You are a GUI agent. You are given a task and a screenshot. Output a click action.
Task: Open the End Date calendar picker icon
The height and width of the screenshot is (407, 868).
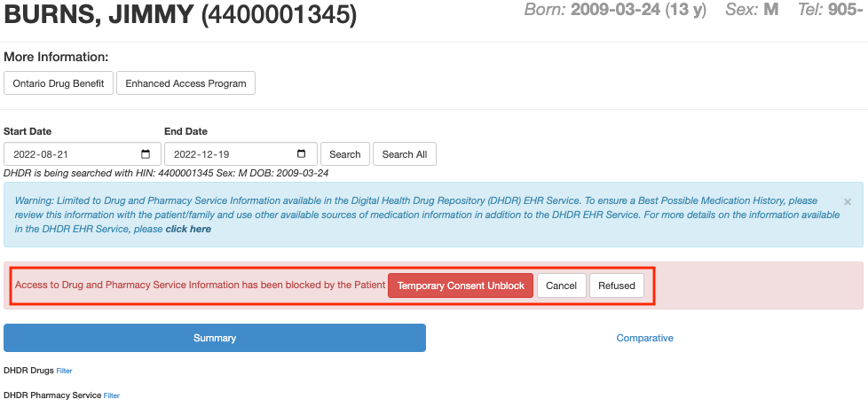302,153
